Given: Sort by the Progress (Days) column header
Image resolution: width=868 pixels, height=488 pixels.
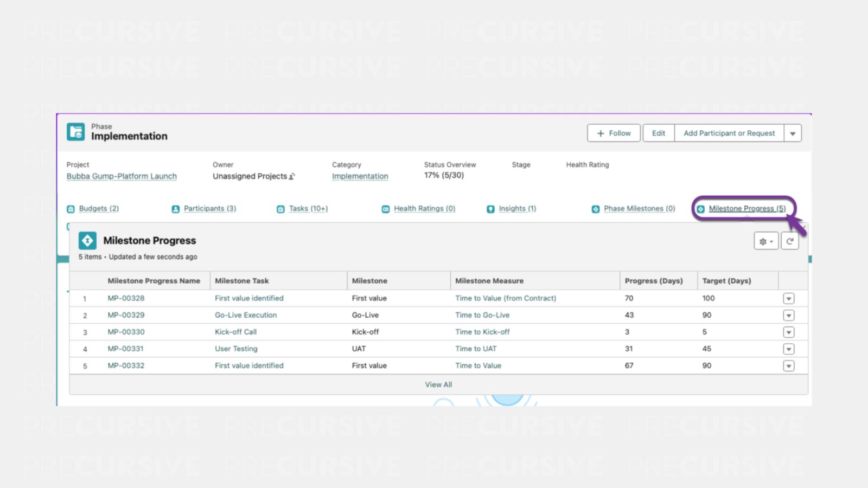Looking at the screenshot, I should click(x=653, y=281).
